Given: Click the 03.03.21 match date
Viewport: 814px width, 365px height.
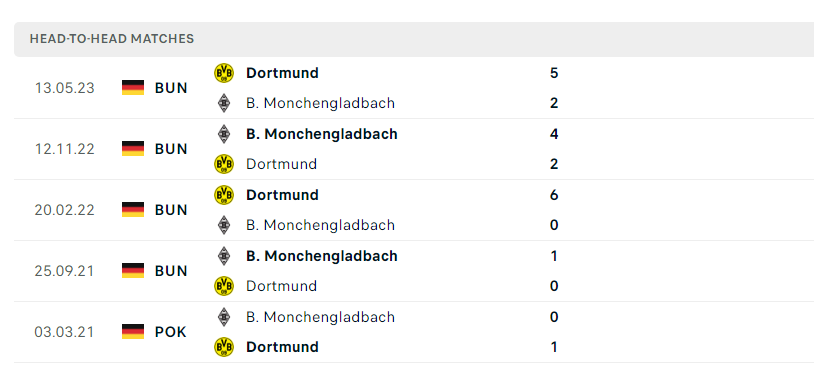Looking at the screenshot, I should coord(65,332).
